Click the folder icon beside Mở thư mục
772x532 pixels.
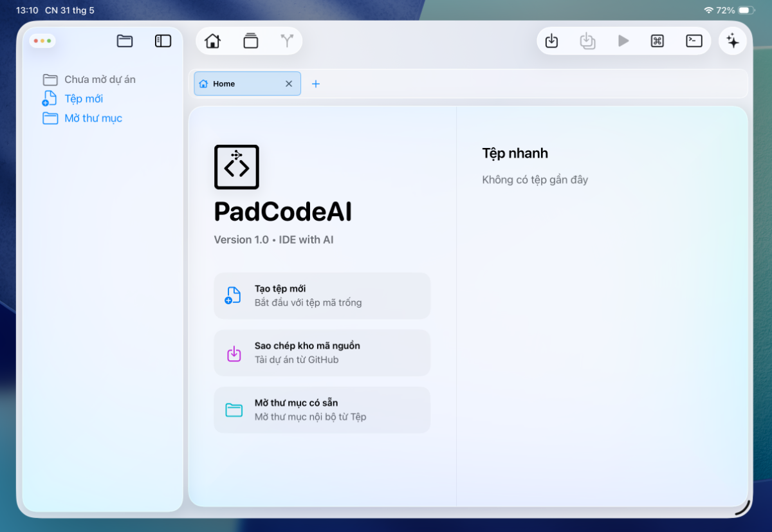(50, 118)
